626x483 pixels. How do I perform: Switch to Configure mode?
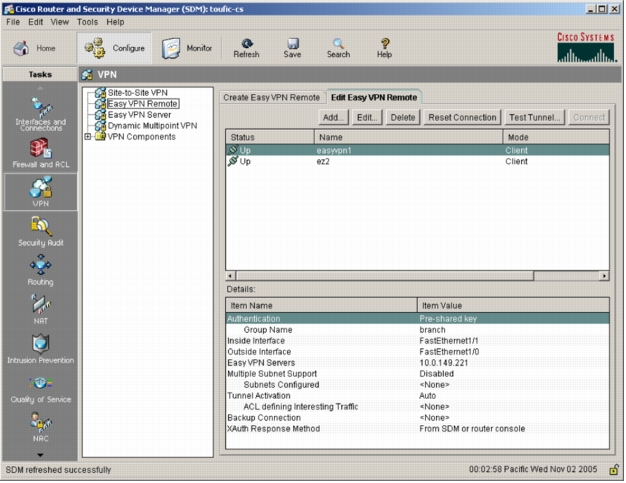[115, 48]
